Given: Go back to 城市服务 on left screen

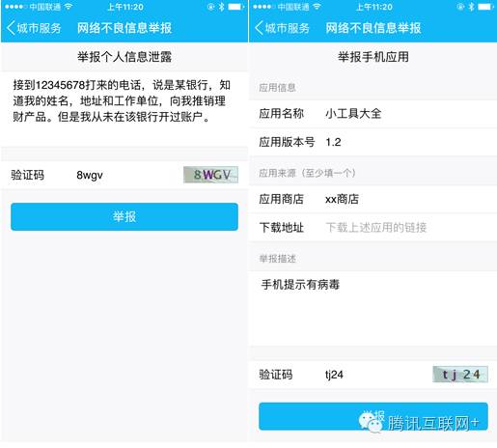Looking at the screenshot, I should click(34, 28).
